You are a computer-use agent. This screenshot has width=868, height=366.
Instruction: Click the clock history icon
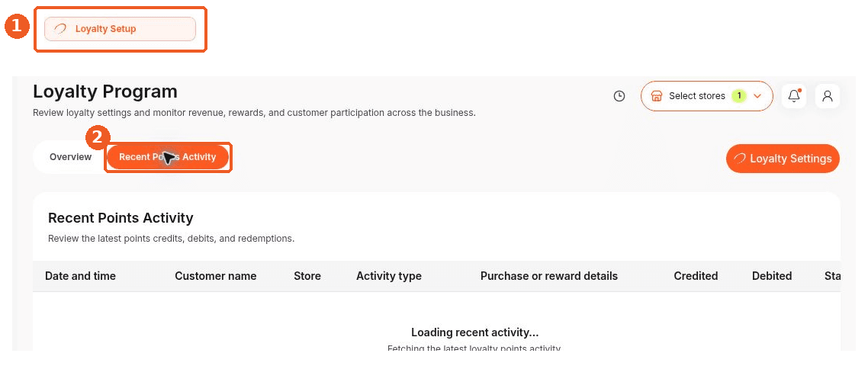pyautogui.click(x=619, y=96)
